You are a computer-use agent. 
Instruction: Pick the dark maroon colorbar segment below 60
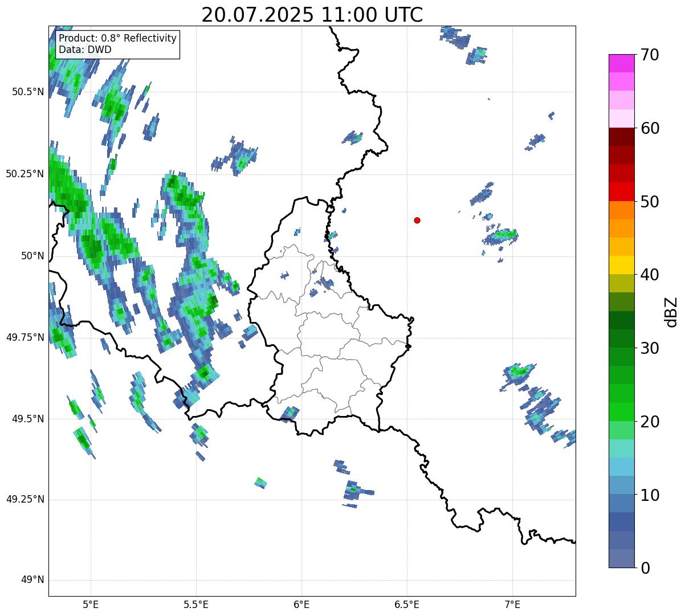[621, 137]
